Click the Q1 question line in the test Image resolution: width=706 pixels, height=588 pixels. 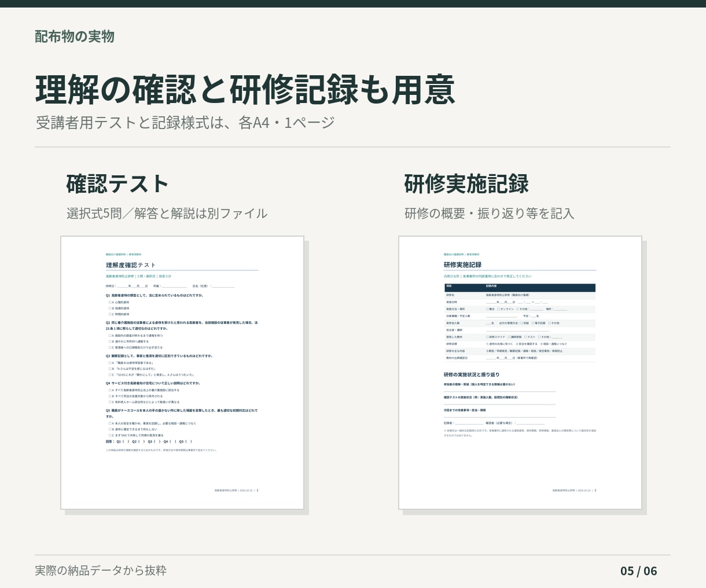(x=155, y=295)
